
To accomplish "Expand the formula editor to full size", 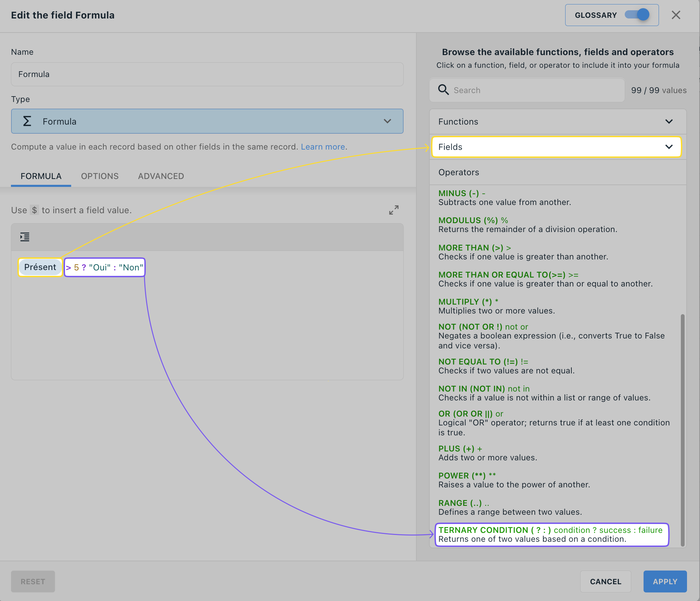I will [x=393, y=210].
